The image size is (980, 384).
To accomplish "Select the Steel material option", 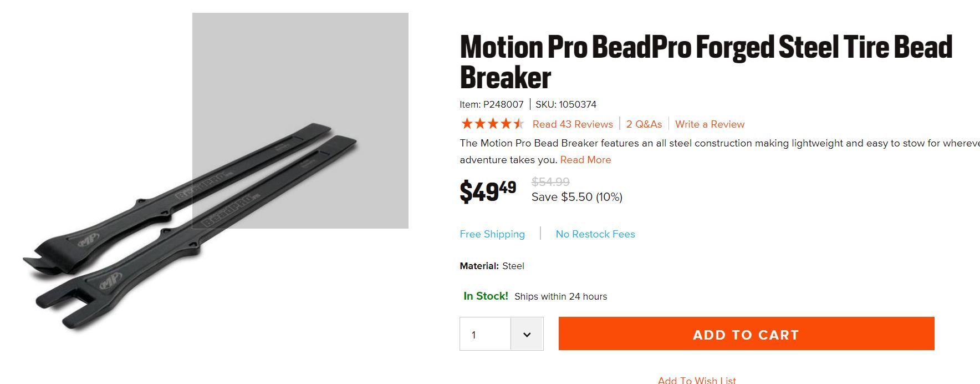I will pyautogui.click(x=513, y=266).
